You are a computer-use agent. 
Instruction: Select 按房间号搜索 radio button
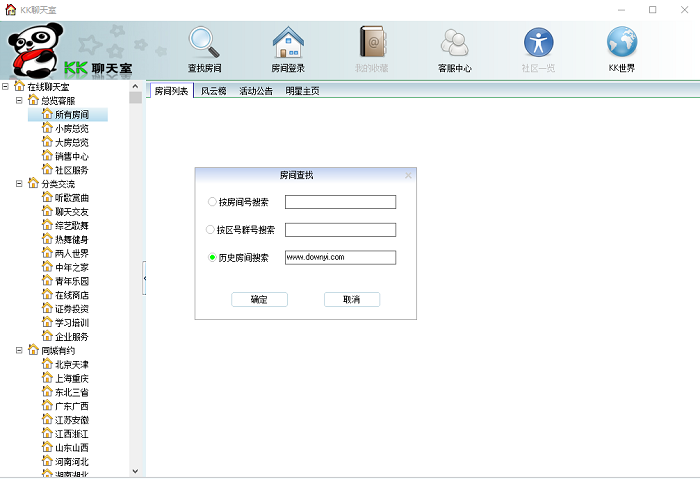tap(212, 202)
